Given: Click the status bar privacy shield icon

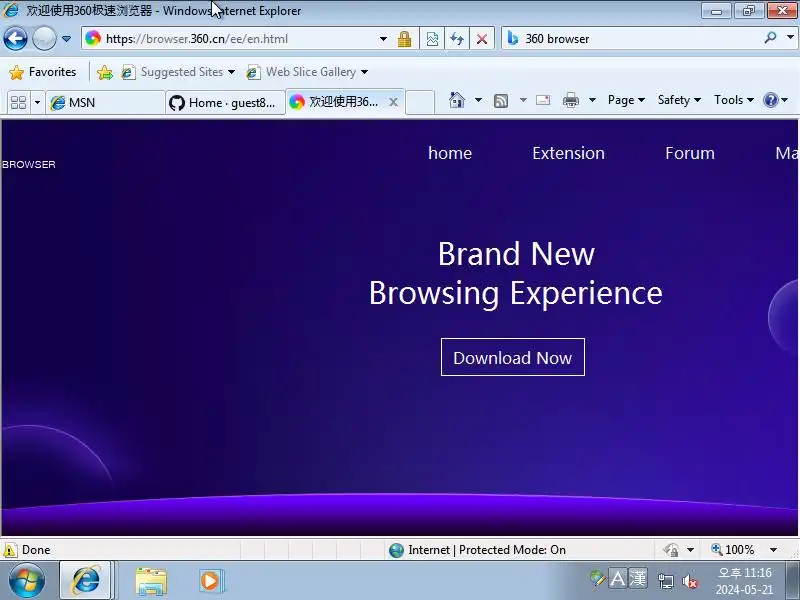Looking at the screenshot, I should (x=671, y=550).
